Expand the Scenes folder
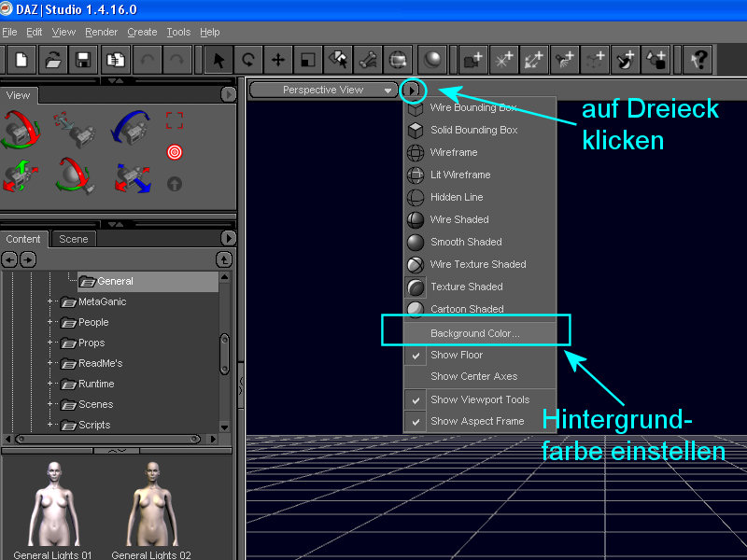 click(x=49, y=404)
